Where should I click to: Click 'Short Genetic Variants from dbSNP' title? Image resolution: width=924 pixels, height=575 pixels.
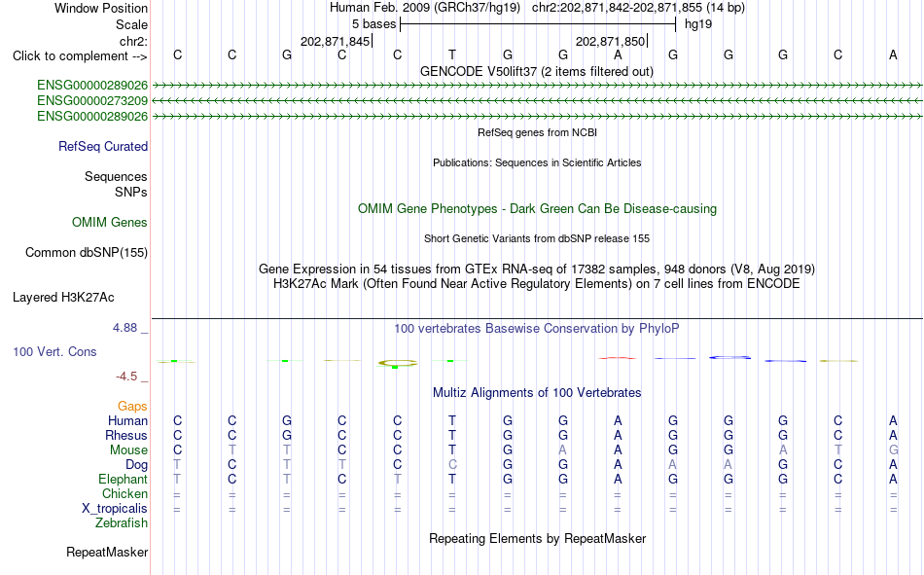click(x=537, y=238)
